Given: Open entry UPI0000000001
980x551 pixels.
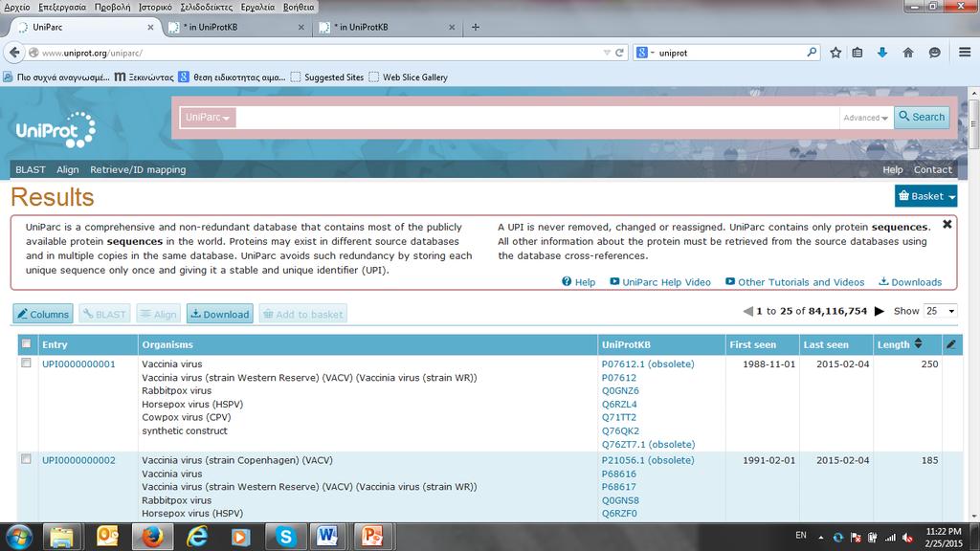Looking at the screenshot, I should click(x=78, y=364).
